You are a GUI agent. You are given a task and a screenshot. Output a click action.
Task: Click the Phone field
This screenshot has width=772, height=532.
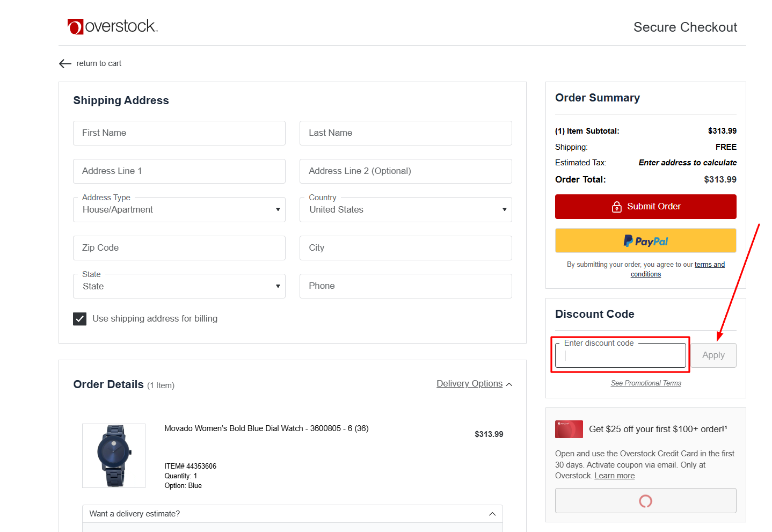coord(406,286)
